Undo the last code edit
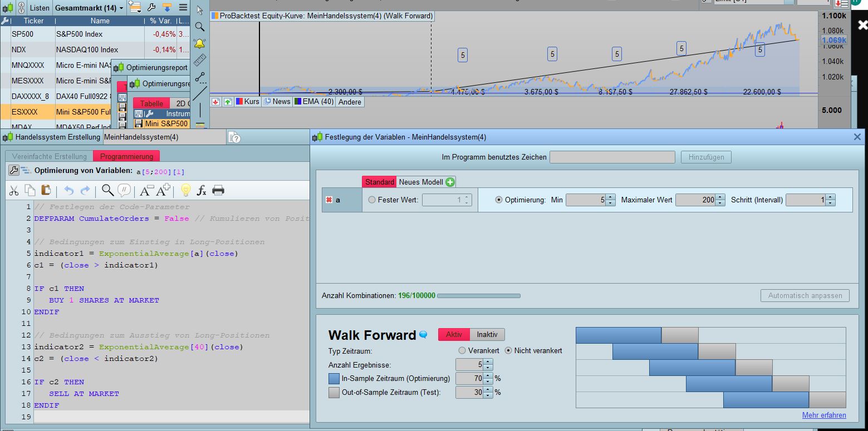The width and height of the screenshot is (868, 431). [69, 191]
